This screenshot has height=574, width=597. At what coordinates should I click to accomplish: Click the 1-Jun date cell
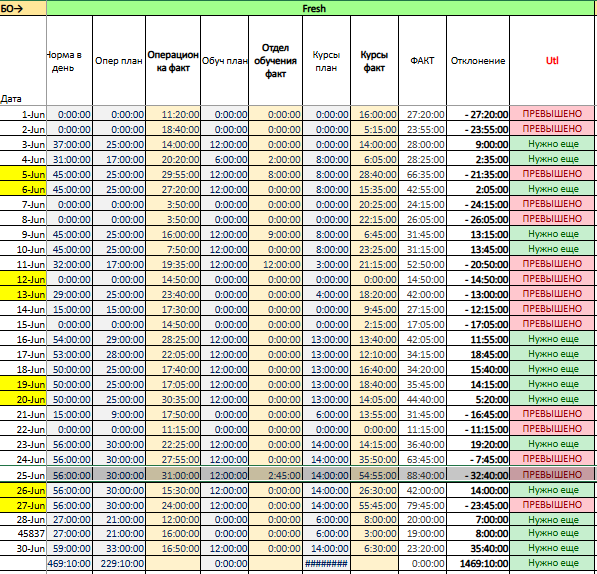[23, 114]
